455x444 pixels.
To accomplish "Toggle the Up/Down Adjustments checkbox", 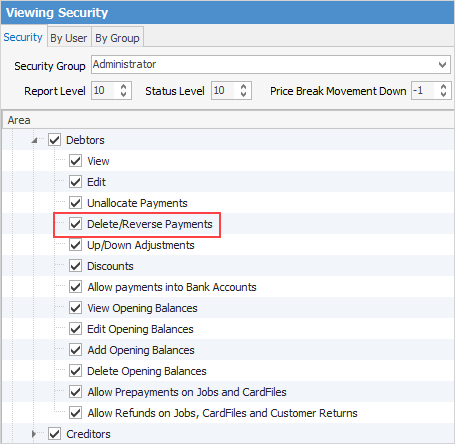I will pyautogui.click(x=75, y=245).
